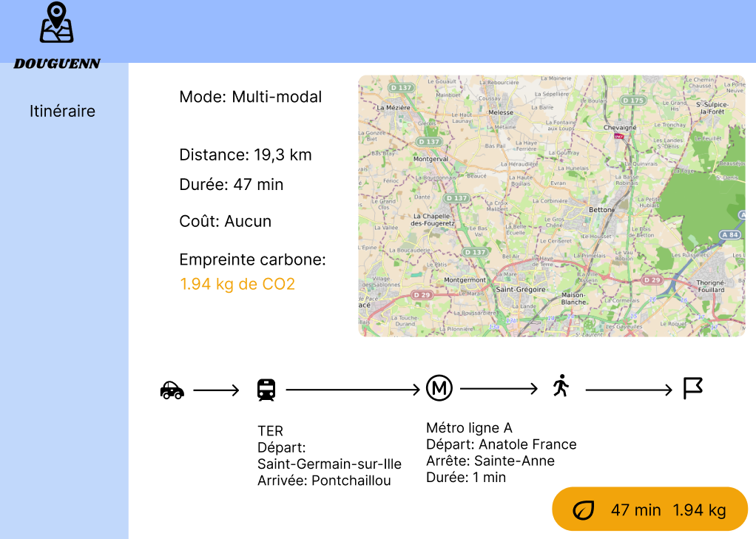Click the Arrivée: Pontchaillou line

click(x=324, y=481)
